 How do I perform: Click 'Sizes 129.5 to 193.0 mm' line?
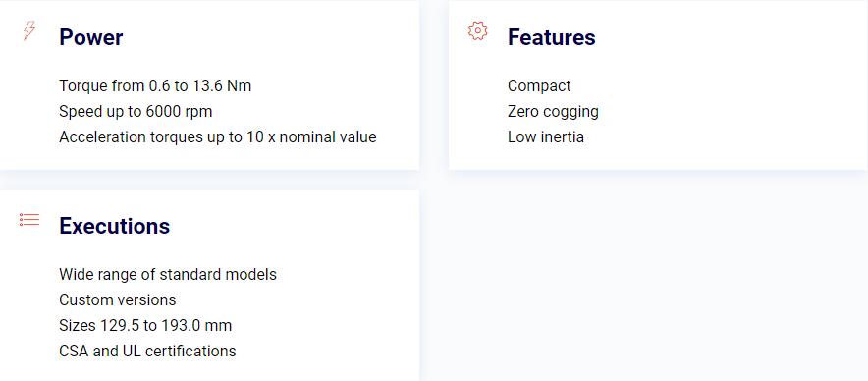pos(145,325)
